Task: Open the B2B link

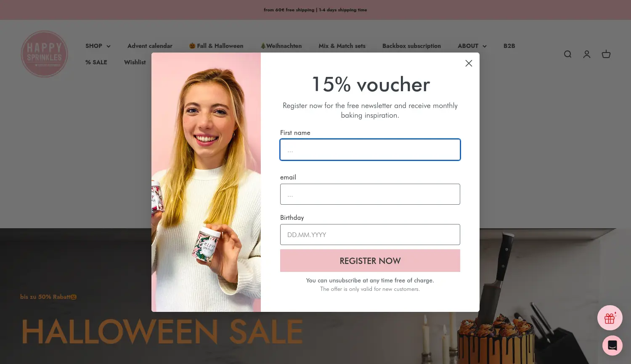Action: 509,46
